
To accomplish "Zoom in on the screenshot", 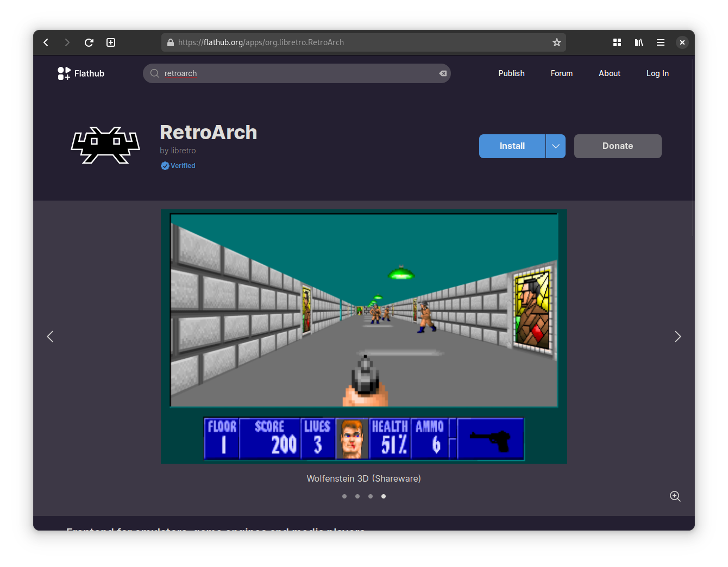I will [675, 496].
